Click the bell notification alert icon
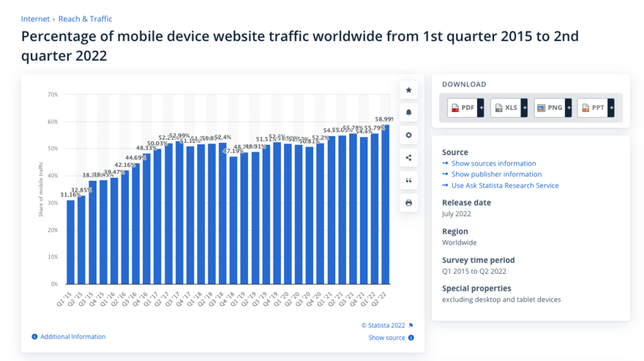Image resolution: width=644 pixels, height=361 pixels. 408,112
